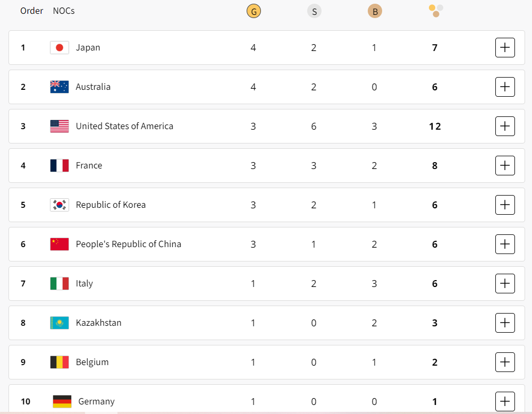532x414 pixels.
Task: Expand France's medal breakdown
Action: [505, 166]
